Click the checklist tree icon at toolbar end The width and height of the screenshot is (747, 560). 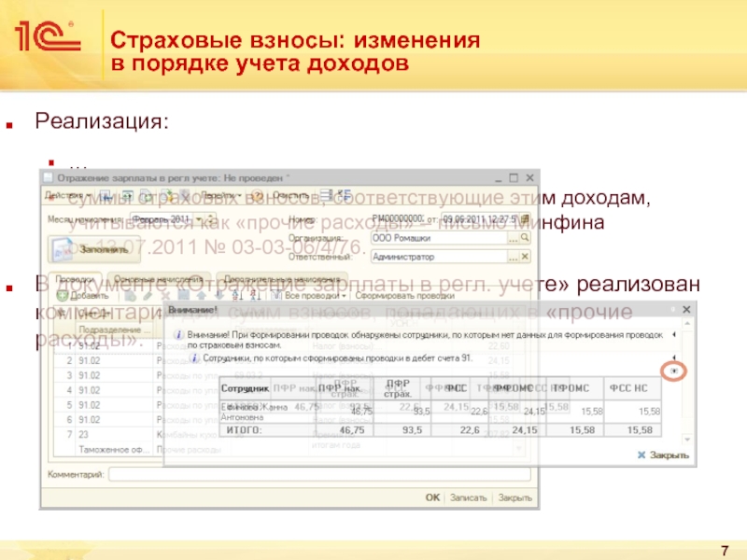coord(345,195)
